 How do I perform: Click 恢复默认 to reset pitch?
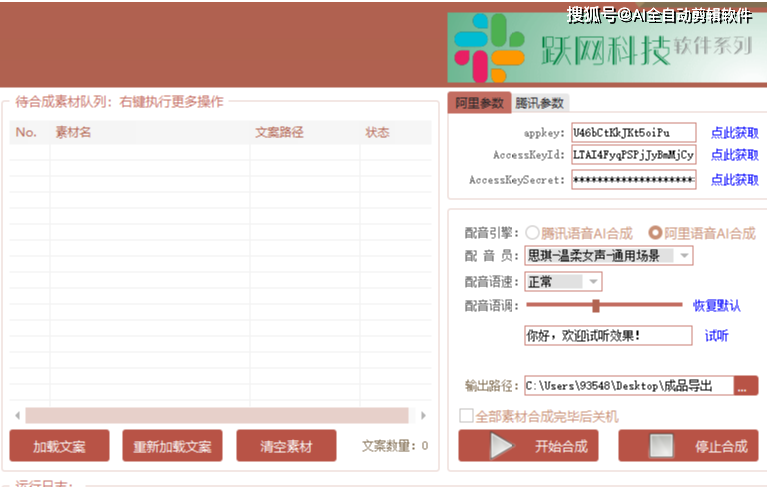(717, 306)
